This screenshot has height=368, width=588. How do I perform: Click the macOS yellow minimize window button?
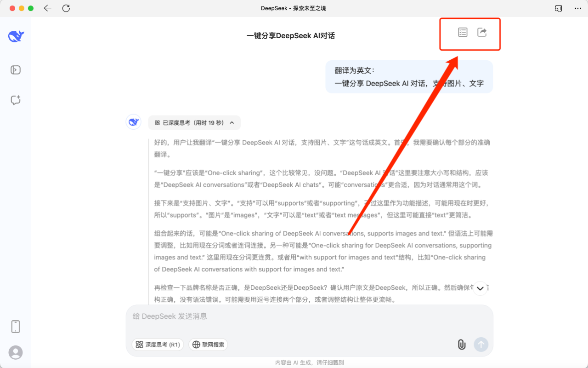point(22,8)
